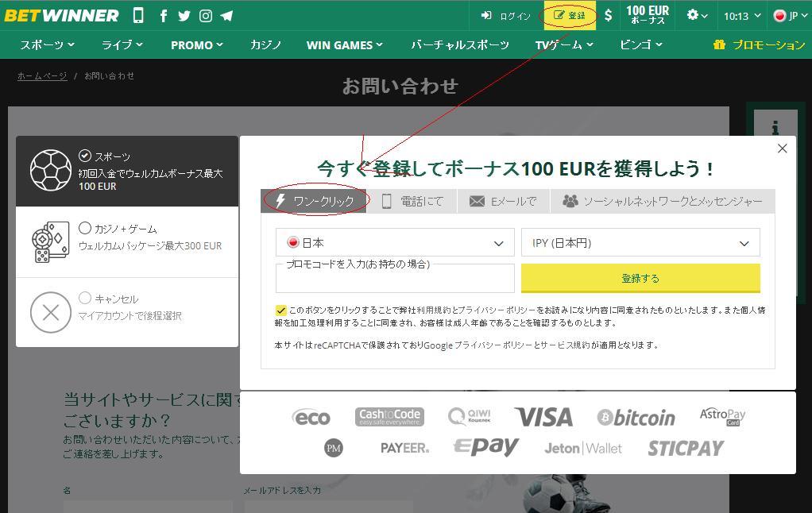Open the JPY (日本円) currency dropdown

pos(640,242)
